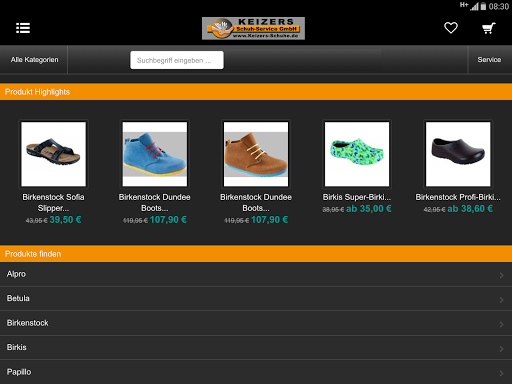
Task: View the blue Dundee Boots thumbnail
Action: [155, 154]
